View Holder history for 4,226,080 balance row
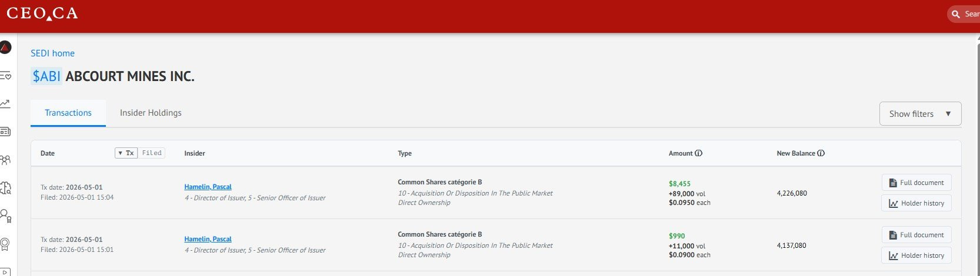Image resolution: width=980 pixels, height=276 pixels. pos(916,203)
